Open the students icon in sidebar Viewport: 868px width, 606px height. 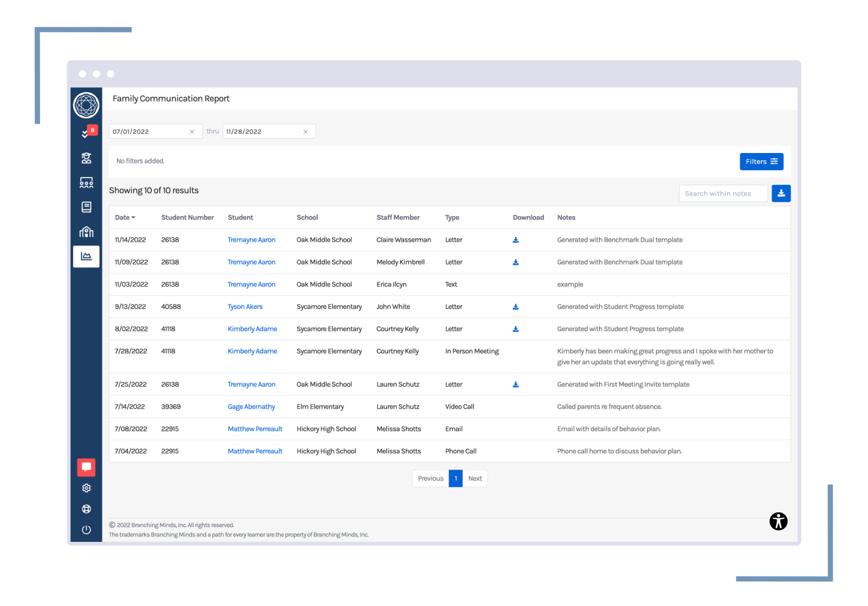click(x=86, y=158)
